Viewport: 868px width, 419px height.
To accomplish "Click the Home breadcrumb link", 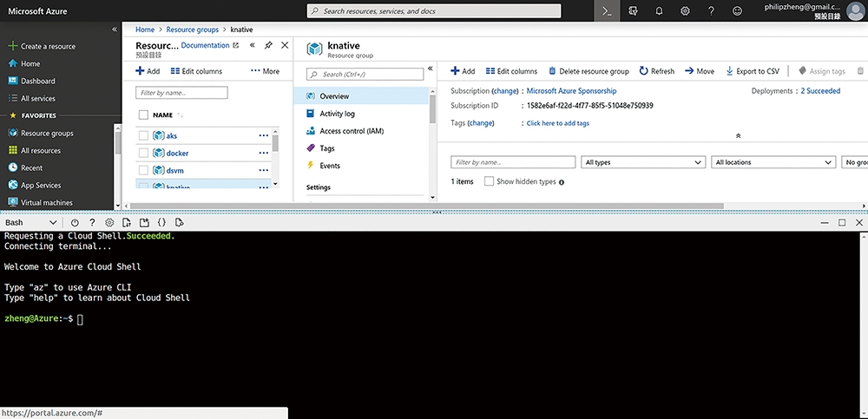I will pos(145,29).
